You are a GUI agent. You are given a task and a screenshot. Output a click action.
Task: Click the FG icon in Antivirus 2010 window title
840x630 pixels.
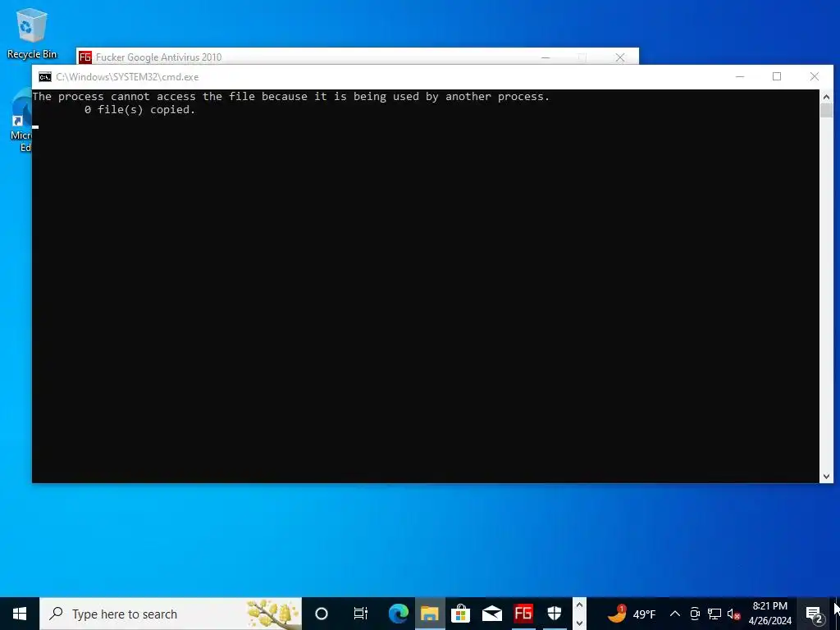(x=85, y=57)
